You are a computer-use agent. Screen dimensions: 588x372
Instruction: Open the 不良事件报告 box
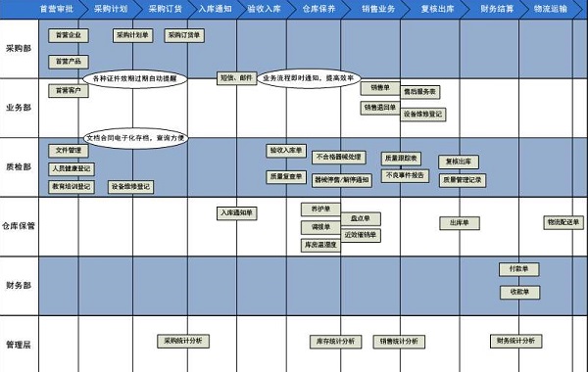pyautogui.click(x=405, y=175)
